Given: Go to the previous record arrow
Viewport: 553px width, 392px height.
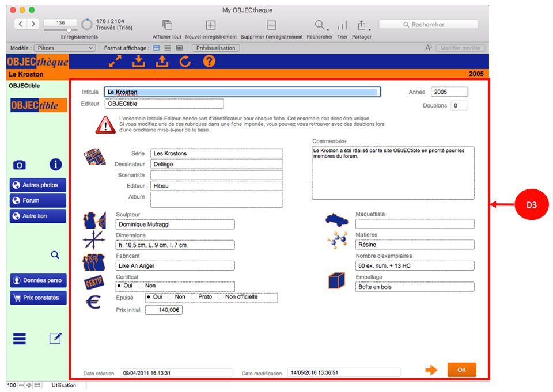Looking at the screenshot, I should point(21,24).
